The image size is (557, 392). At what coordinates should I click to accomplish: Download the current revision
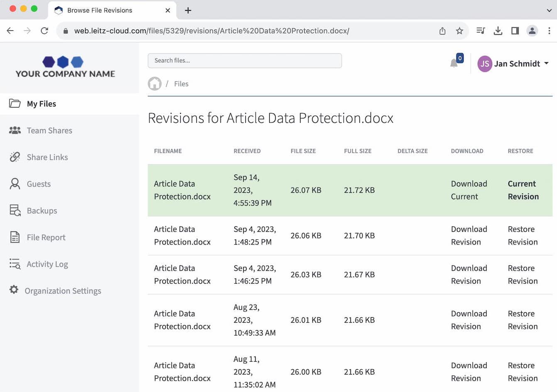tap(469, 190)
